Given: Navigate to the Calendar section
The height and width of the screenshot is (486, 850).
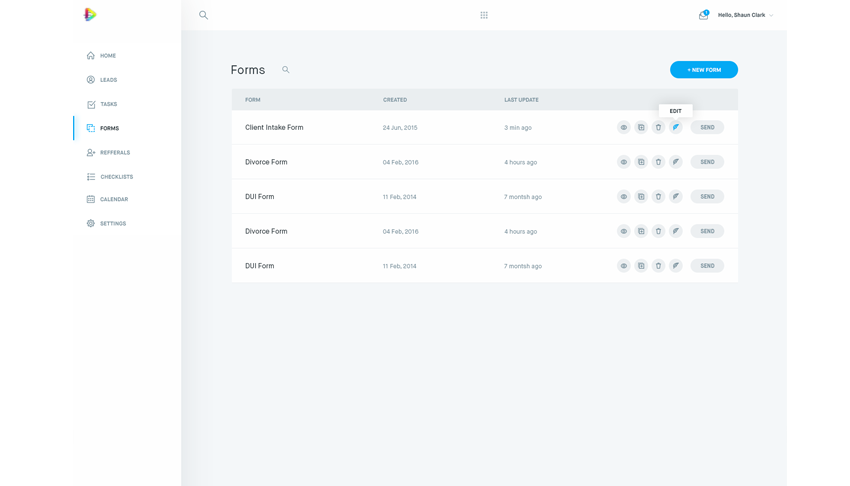Looking at the screenshot, I should (x=113, y=200).
